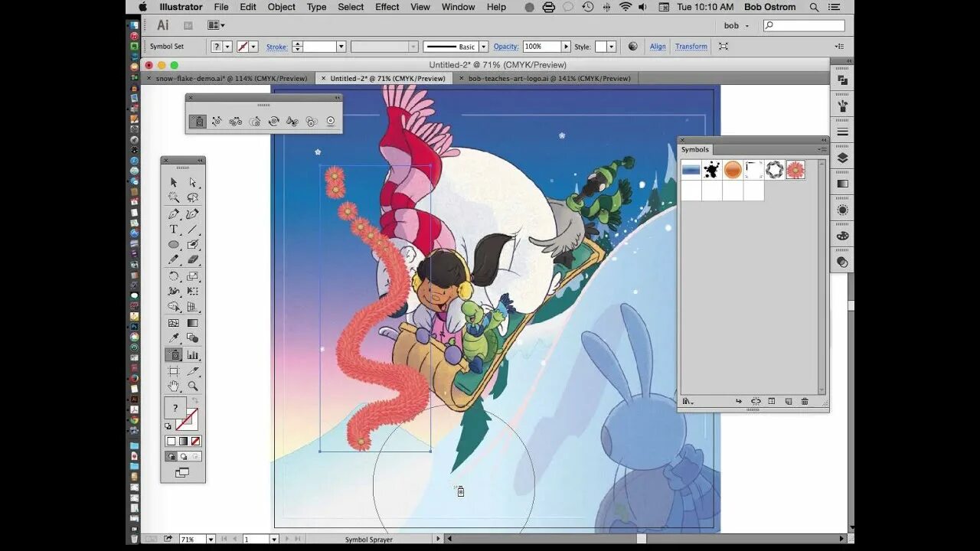Select the Type tool
Image resolution: width=980 pixels, height=551 pixels.
tap(174, 230)
